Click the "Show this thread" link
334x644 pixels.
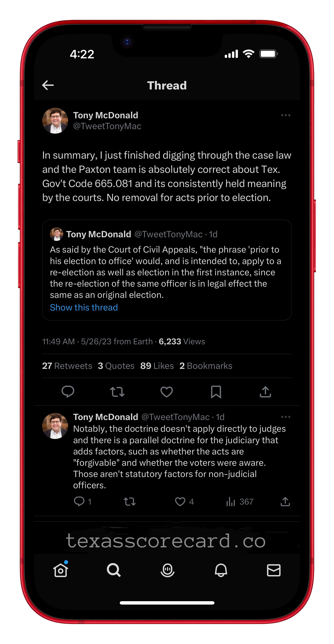pos(84,307)
